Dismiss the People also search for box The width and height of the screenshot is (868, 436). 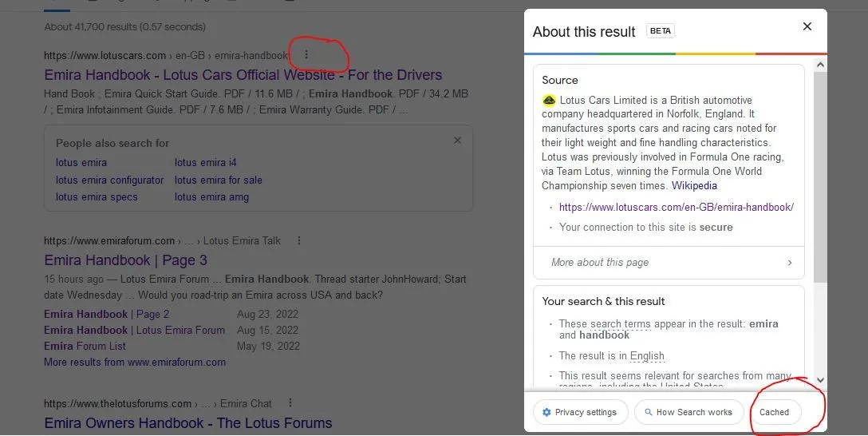click(457, 141)
